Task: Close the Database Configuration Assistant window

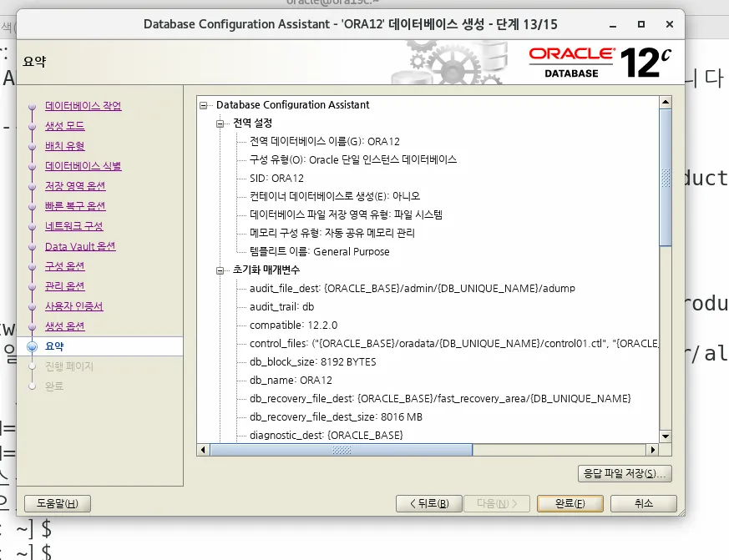Action: click(670, 24)
